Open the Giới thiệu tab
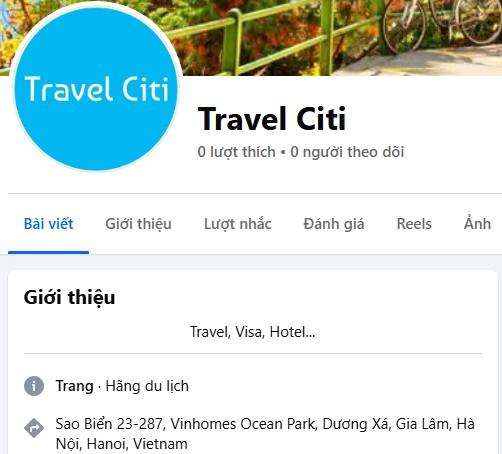This screenshot has width=502, height=454. pos(138,224)
